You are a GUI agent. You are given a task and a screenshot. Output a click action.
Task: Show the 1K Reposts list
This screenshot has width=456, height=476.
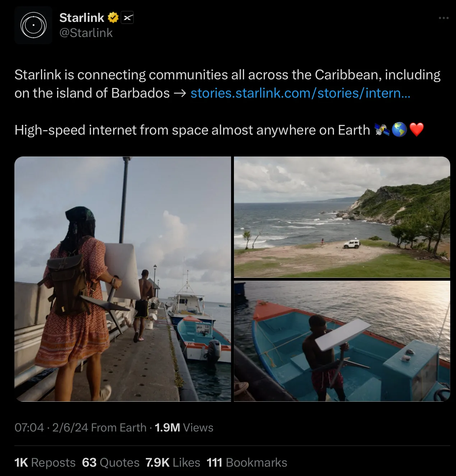pos(45,463)
